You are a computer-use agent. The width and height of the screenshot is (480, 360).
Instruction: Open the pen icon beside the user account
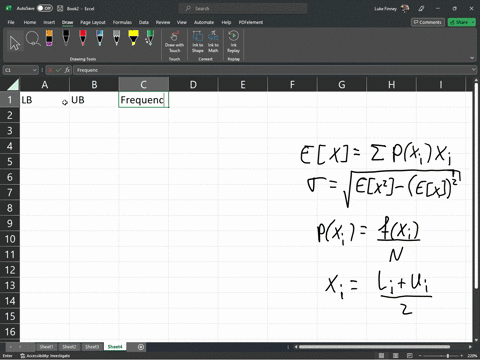[421, 9]
